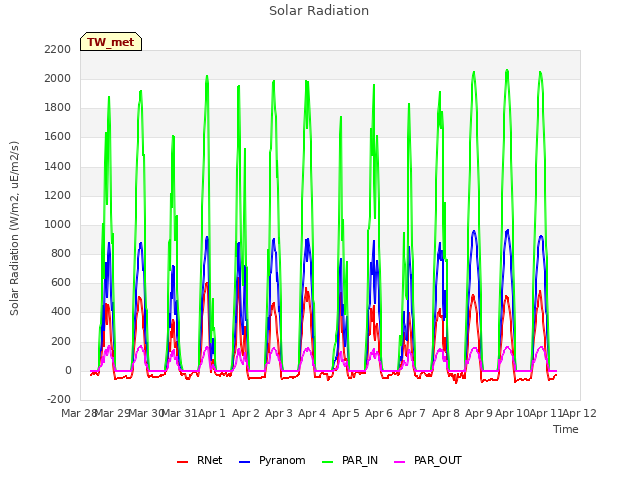This screenshot has width=640, height=480.
Task: Click the Apr 7 x-axis date label
Action: click(x=412, y=413)
